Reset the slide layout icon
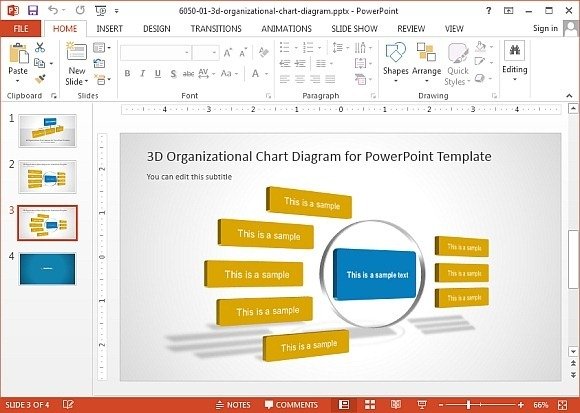The width and height of the screenshot is (580, 413). (100, 63)
